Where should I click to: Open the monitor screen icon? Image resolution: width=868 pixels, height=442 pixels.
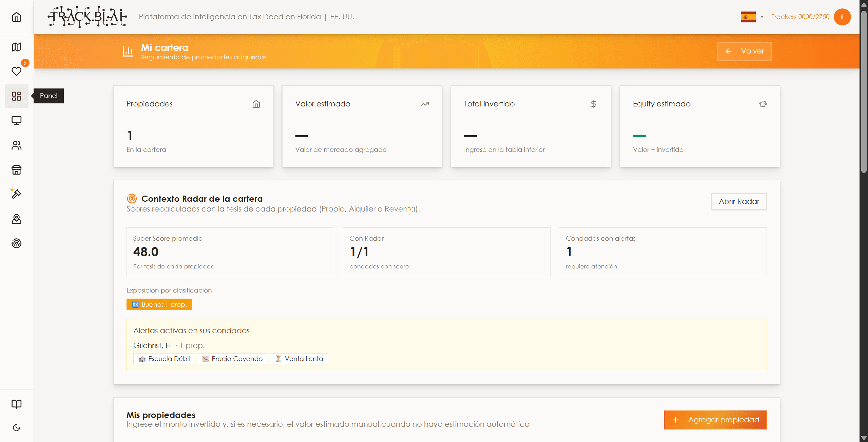[16, 120]
